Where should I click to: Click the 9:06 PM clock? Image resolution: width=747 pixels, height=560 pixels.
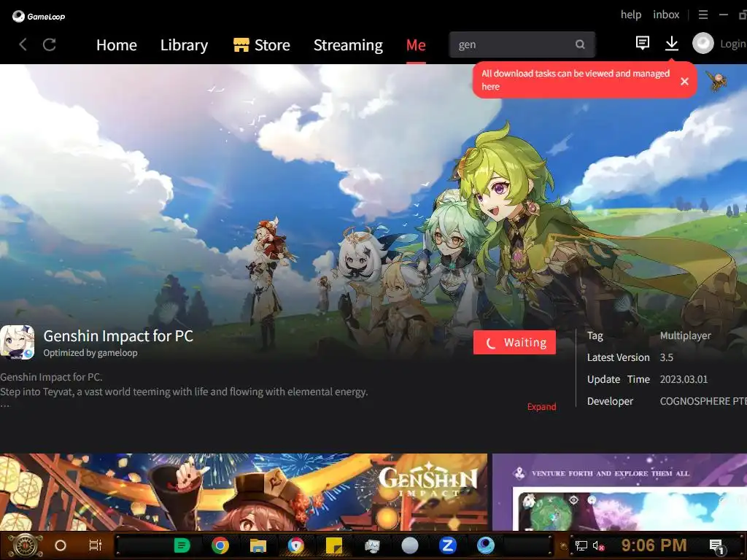tap(654, 545)
